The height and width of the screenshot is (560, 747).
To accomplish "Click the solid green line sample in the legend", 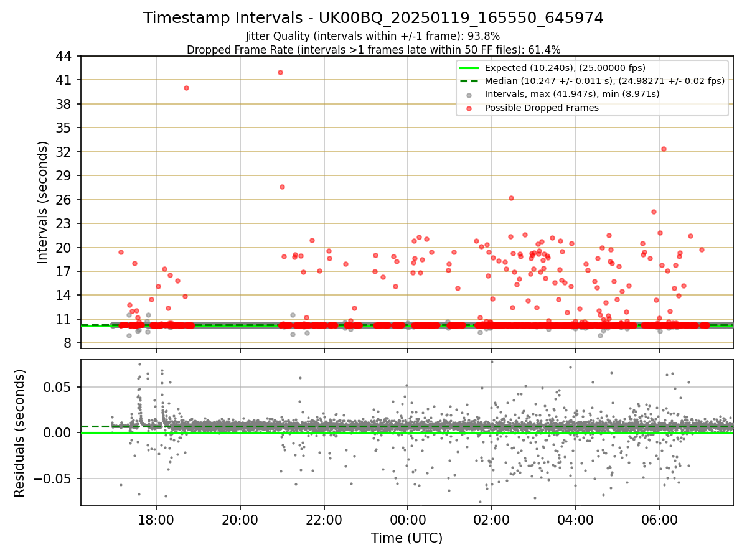I will click(469, 68).
